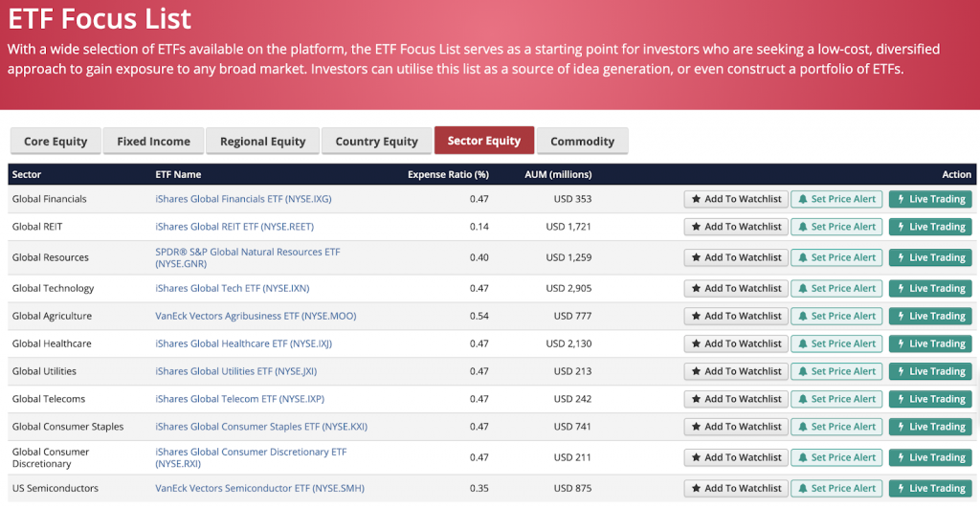Set price alert for US Semiconductors row
This screenshot has width=980, height=509.
836,488
